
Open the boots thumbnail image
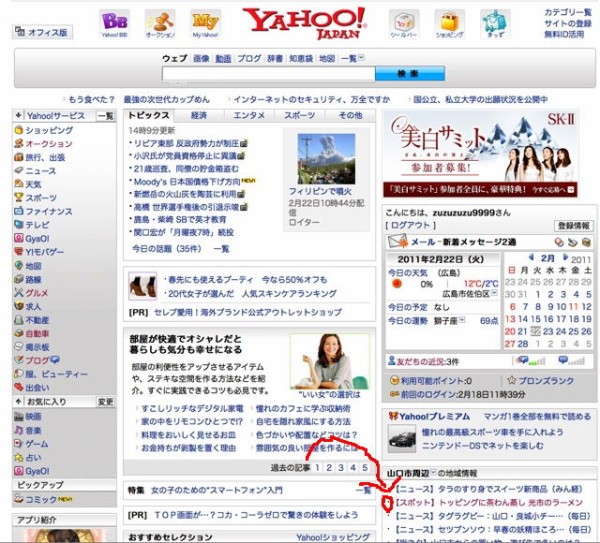(142, 286)
